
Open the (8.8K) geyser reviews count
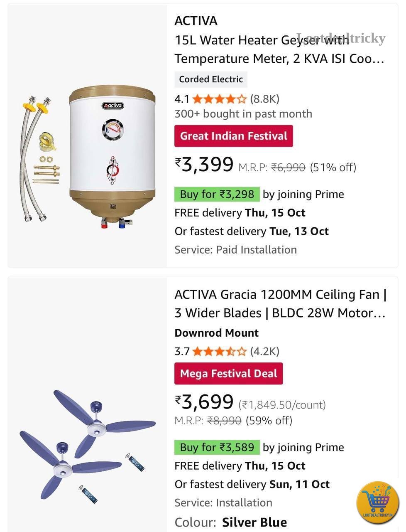[264, 99]
